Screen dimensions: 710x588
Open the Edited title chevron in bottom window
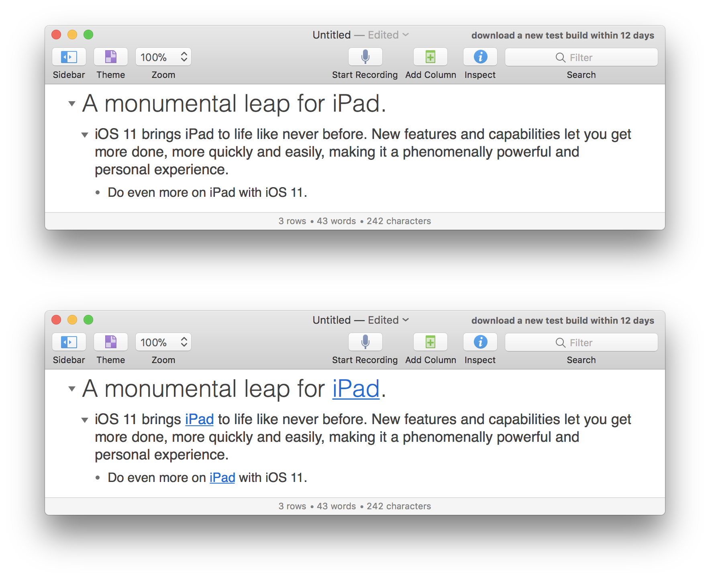point(406,320)
